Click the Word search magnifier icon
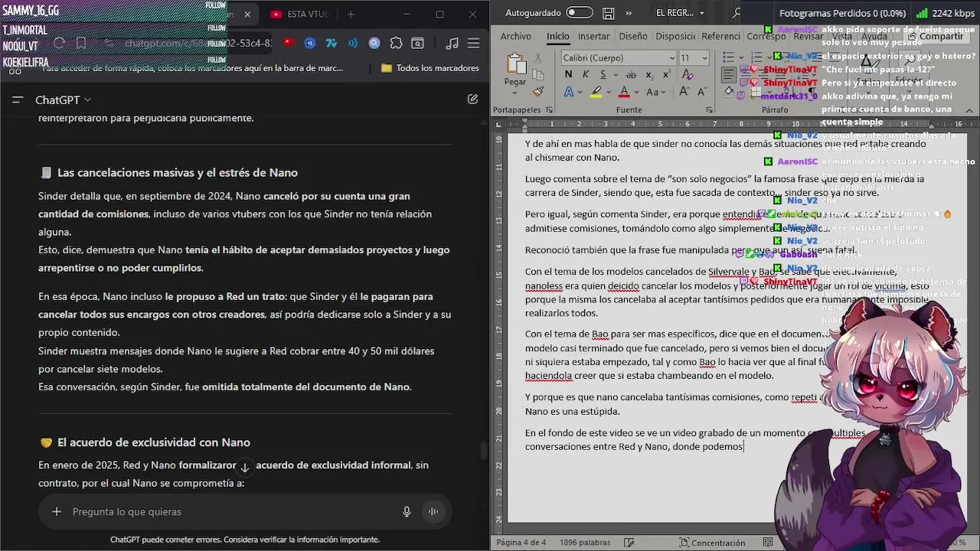The height and width of the screenshot is (551, 980). point(737,13)
